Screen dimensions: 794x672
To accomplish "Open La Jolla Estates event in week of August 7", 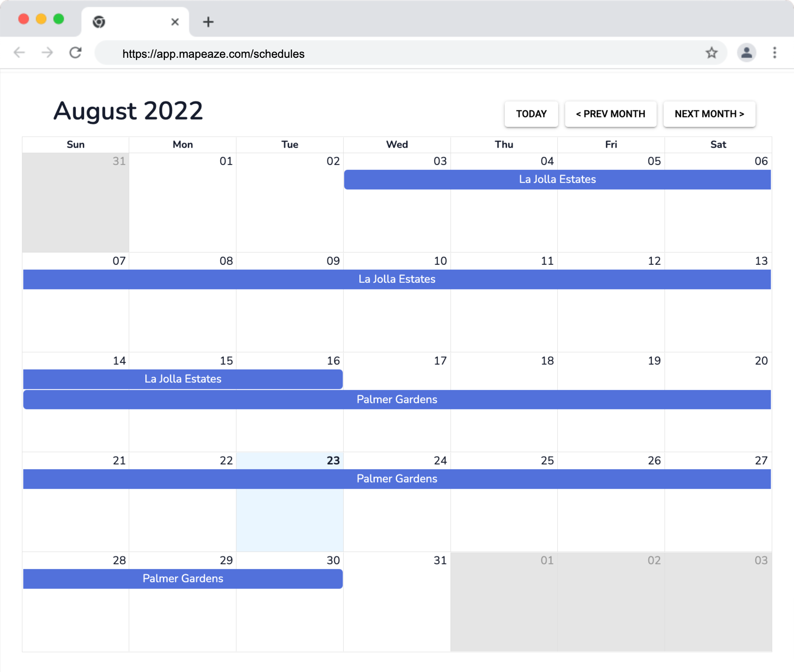I will pyautogui.click(x=397, y=279).
